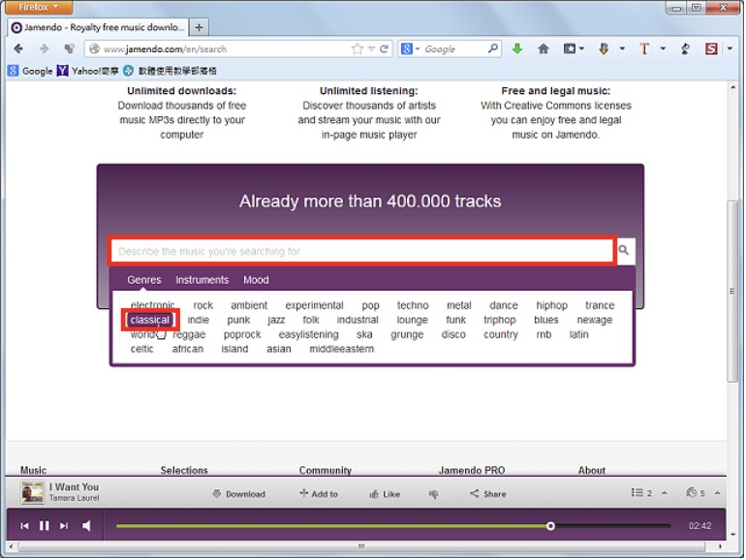Choose the middleeastern genre tag
The image size is (746, 560).
342,349
